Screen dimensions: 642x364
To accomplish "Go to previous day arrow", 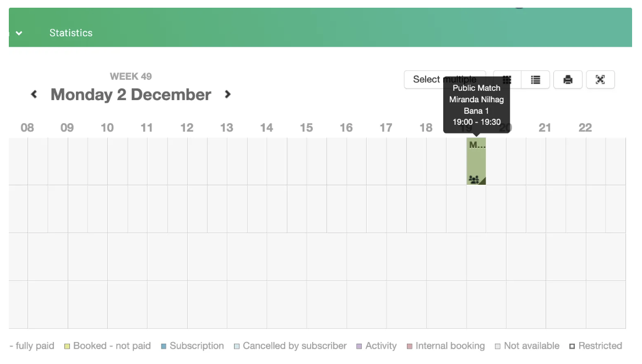I will [34, 95].
